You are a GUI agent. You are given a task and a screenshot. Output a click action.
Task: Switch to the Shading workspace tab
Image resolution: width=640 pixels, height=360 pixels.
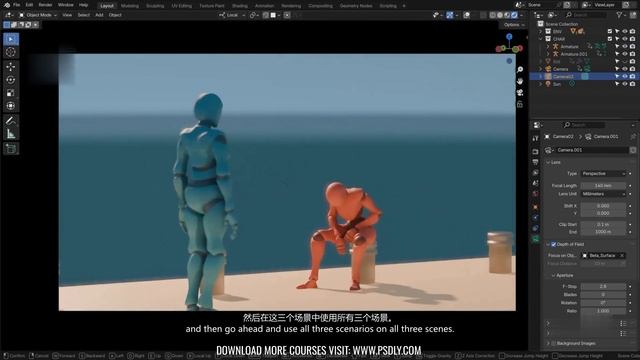point(240,6)
